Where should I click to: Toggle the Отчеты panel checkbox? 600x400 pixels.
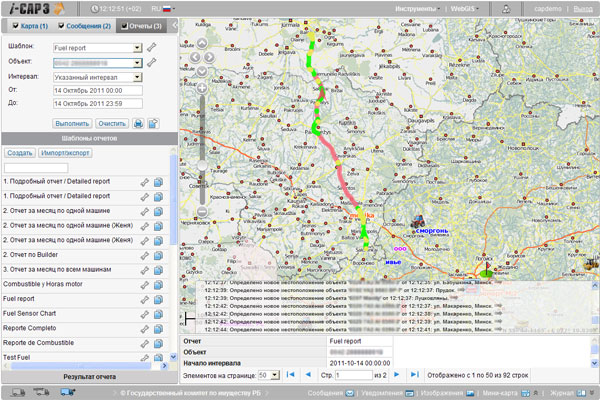tap(124, 25)
